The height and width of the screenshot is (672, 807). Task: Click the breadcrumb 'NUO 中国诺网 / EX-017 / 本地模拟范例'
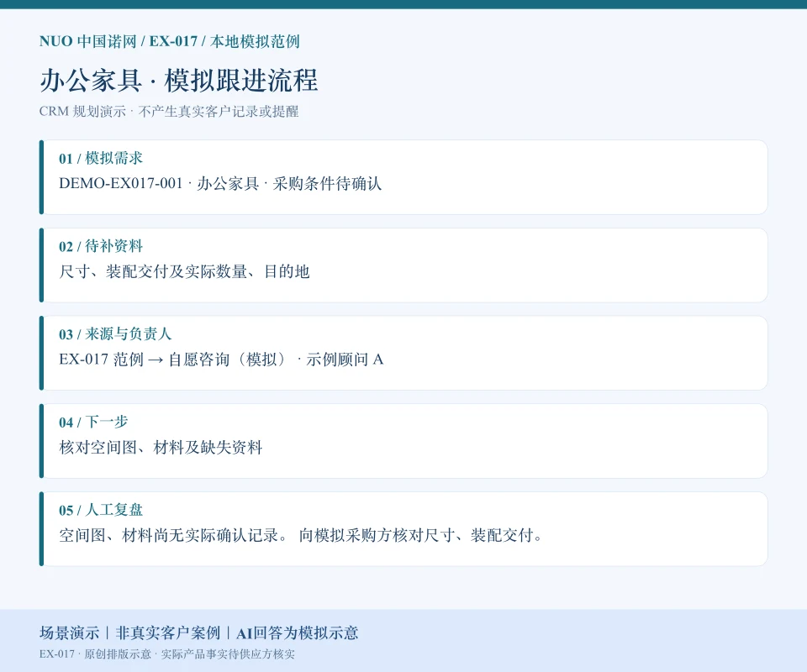(x=169, y=41)
